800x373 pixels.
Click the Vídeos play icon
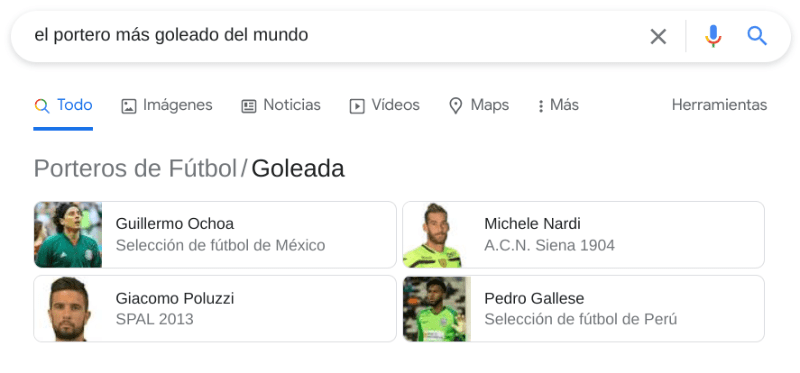[x=357, y=106]
